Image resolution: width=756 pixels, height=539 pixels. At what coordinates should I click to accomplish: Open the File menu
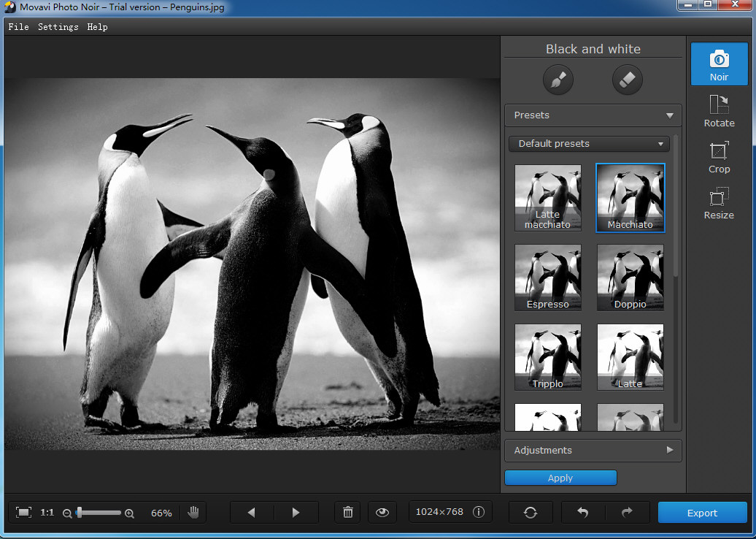19,27
